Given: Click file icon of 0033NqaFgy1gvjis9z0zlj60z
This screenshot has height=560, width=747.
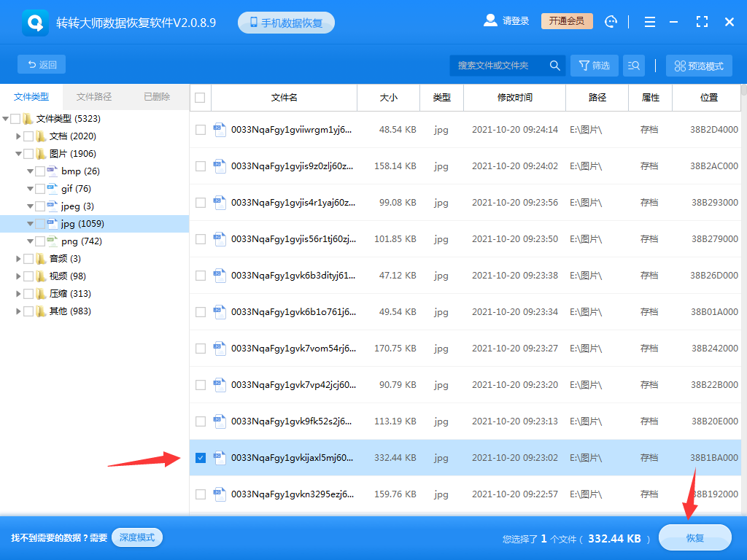Looking at the screenshot, I should (x=219, y=166).
